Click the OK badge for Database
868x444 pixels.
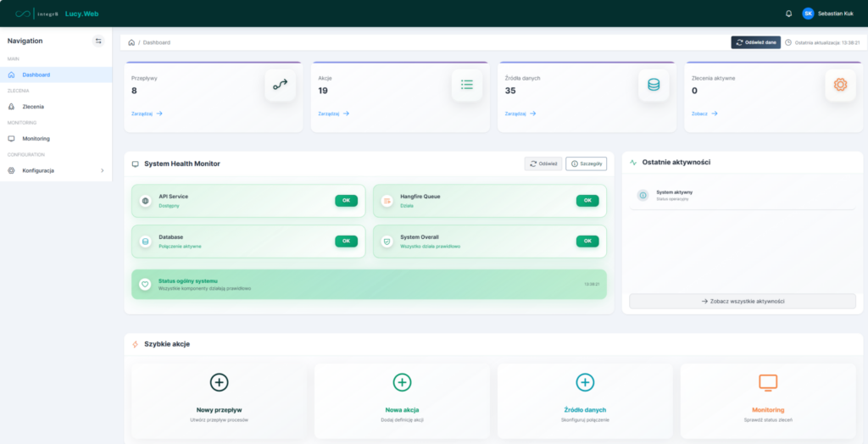tap(346, 241)
